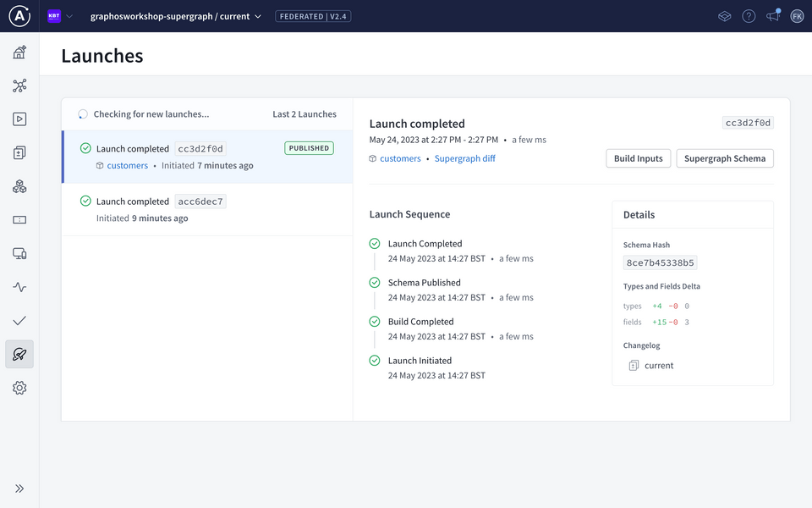
Task: Click the cc3d2f0d hash in details header
Action: [748, 123]
